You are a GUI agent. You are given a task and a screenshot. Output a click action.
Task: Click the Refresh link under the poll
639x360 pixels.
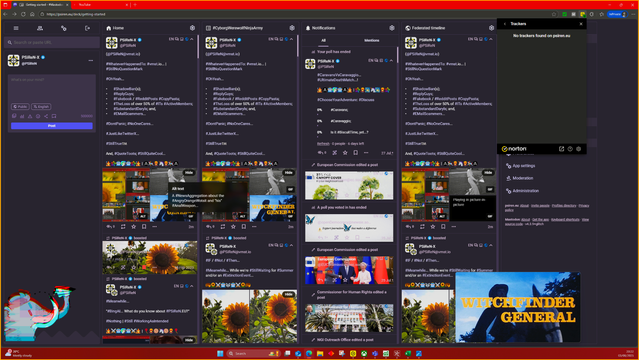click(323, 144)
